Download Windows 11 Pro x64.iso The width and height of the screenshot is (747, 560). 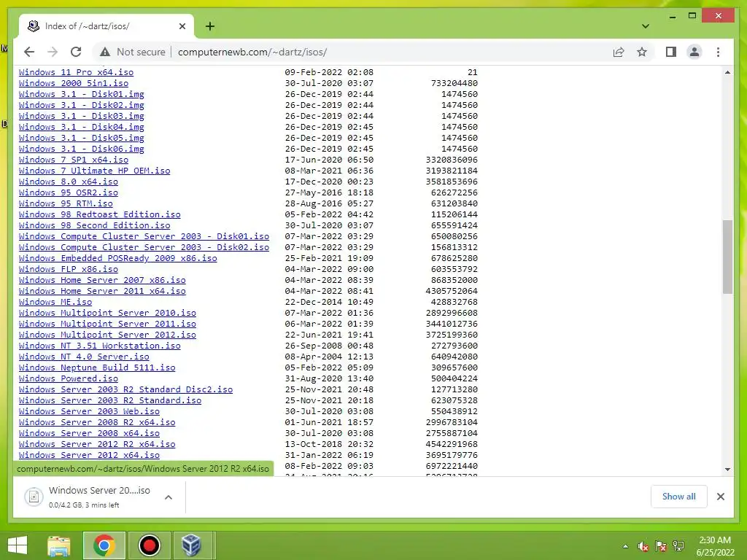(x=76, y=72)
